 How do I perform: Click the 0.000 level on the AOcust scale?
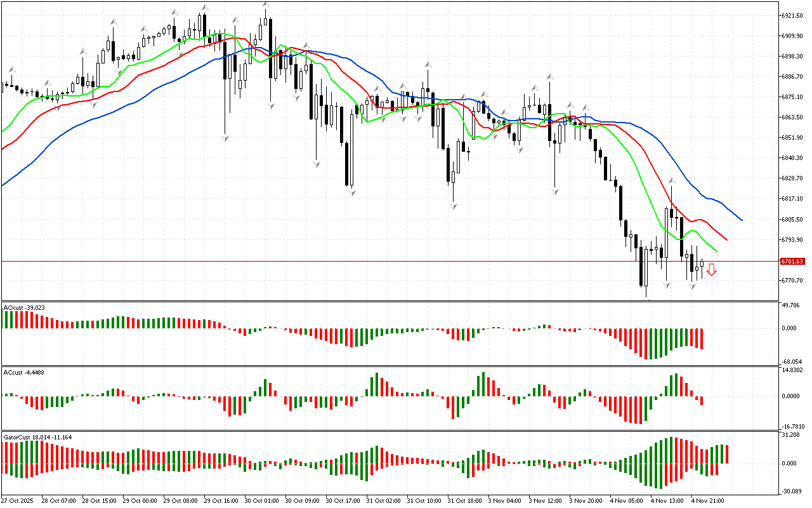789,328
